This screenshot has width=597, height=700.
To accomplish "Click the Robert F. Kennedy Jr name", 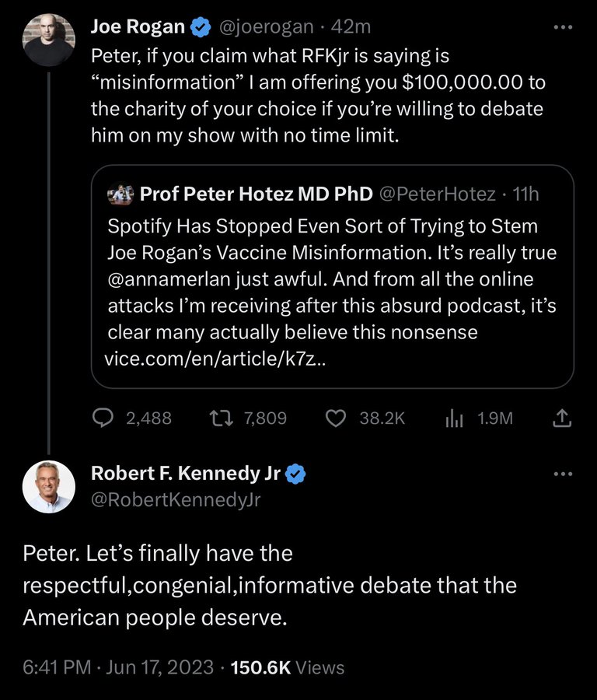I will pos(186,473).
